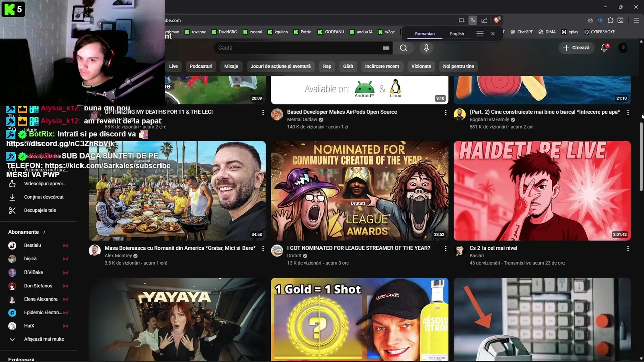Open DiViDake subscription channel

(39, 273)
